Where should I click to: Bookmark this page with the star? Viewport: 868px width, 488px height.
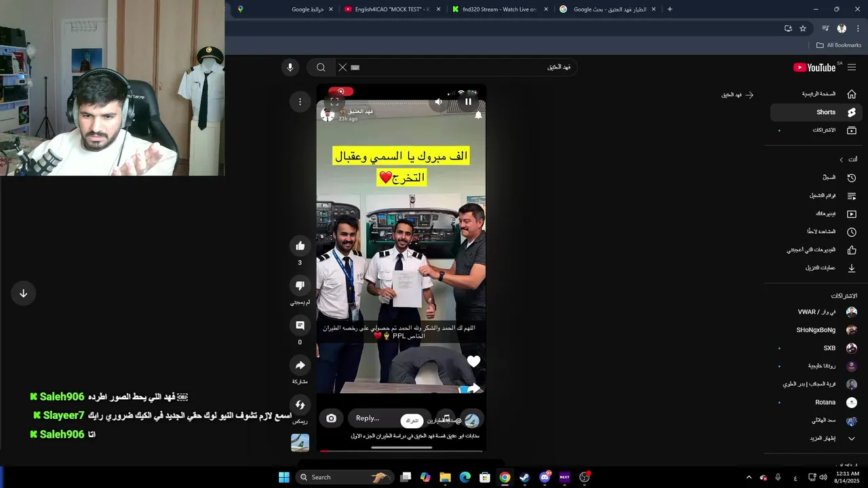click(803, 28)
